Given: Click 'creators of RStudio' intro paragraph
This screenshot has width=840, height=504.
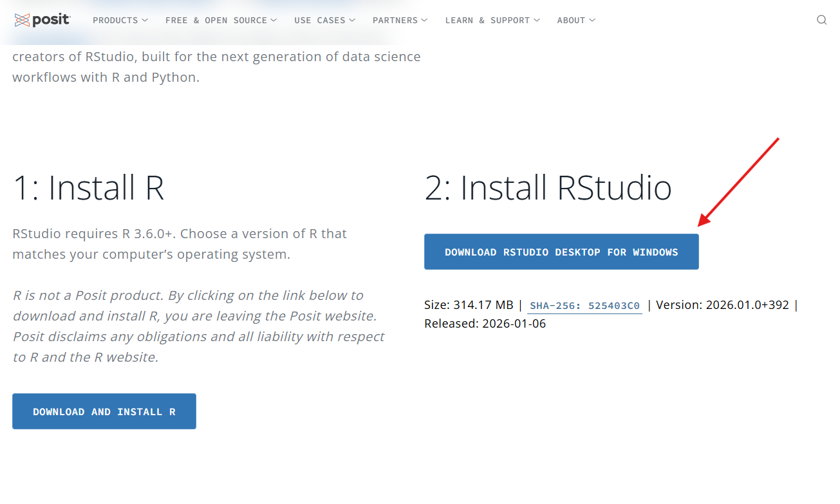Looking at the screenshot, I should coord(216,67).
